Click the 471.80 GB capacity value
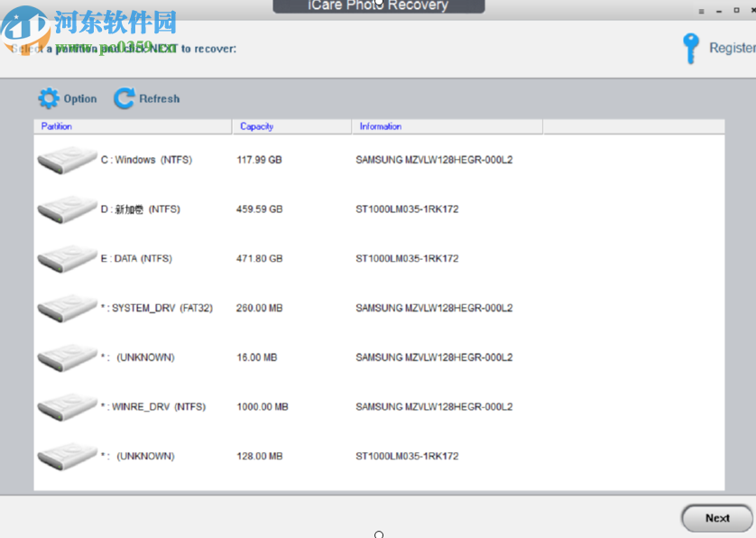Viewport: 756px width, 538px height. click(260, 259)
